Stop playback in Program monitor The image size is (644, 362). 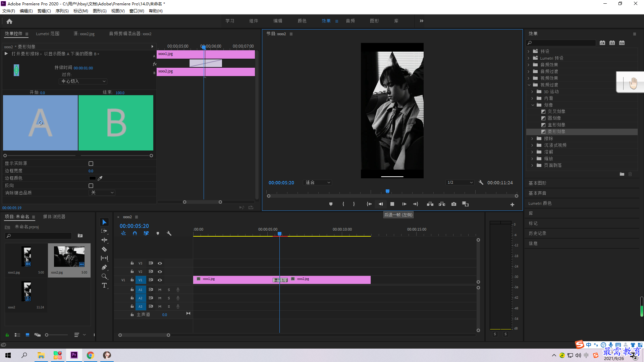pos(392,204)
